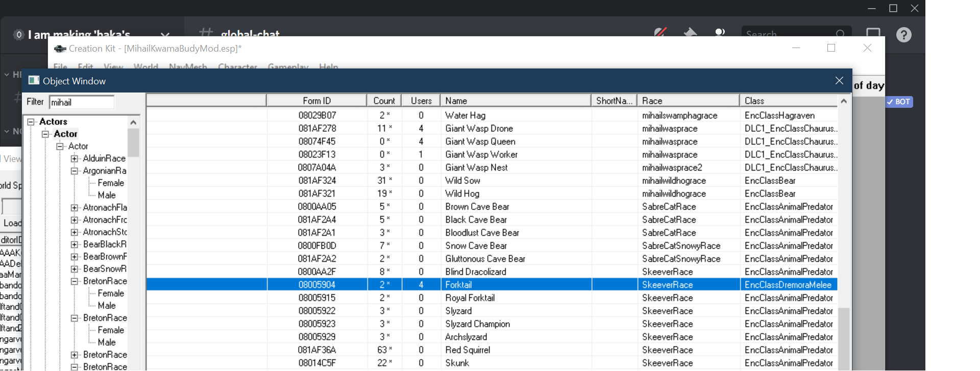Toggle the Discord member list icon
This screenshot has width=980, height=371.
point(720,32)
